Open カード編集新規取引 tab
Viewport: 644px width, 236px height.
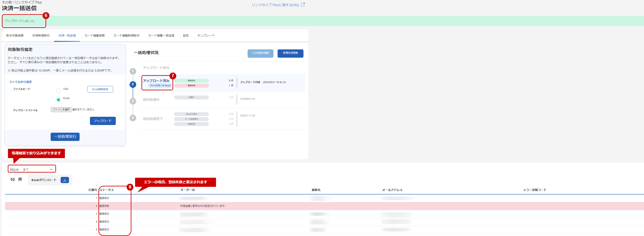point(126,35)
